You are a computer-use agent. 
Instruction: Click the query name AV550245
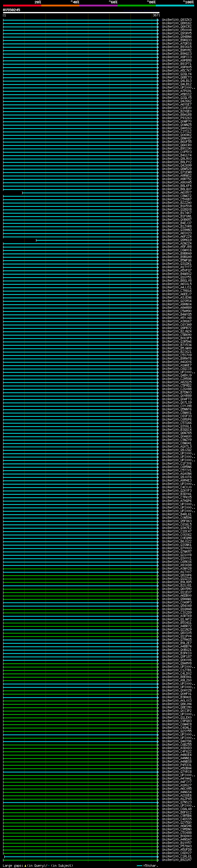tap(11, 10)
